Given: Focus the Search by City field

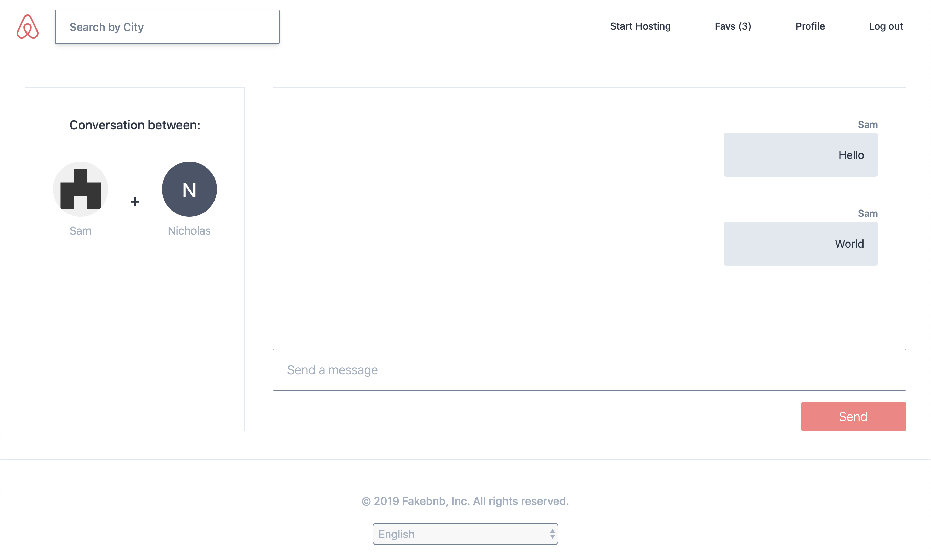Looking at the screenshot, I should tap(167, 27).
